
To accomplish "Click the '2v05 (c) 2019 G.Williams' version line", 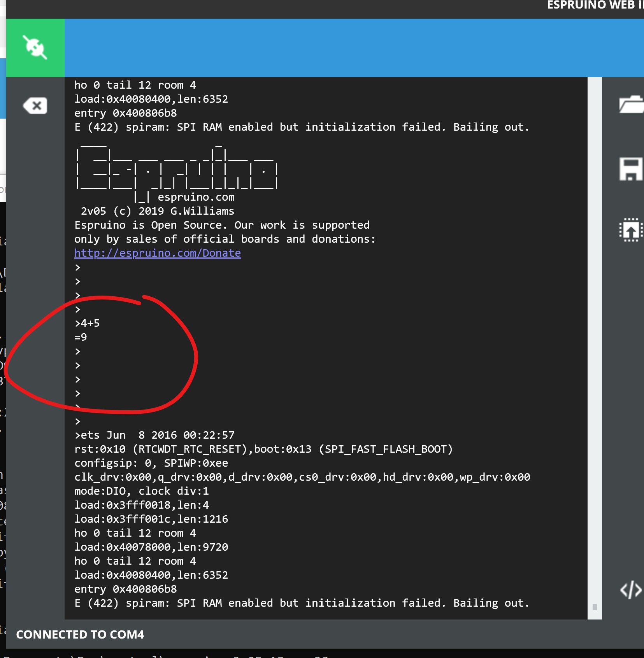I will click(157, 211).
